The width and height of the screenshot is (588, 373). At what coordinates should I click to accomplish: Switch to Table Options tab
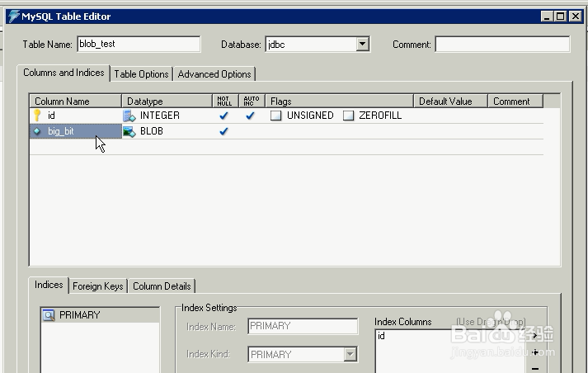[141, 74]
